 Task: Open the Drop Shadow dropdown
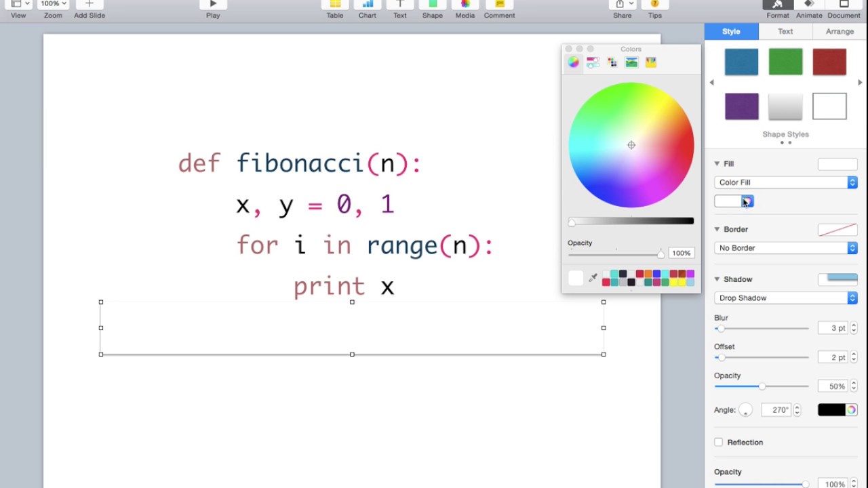(785, 298)
